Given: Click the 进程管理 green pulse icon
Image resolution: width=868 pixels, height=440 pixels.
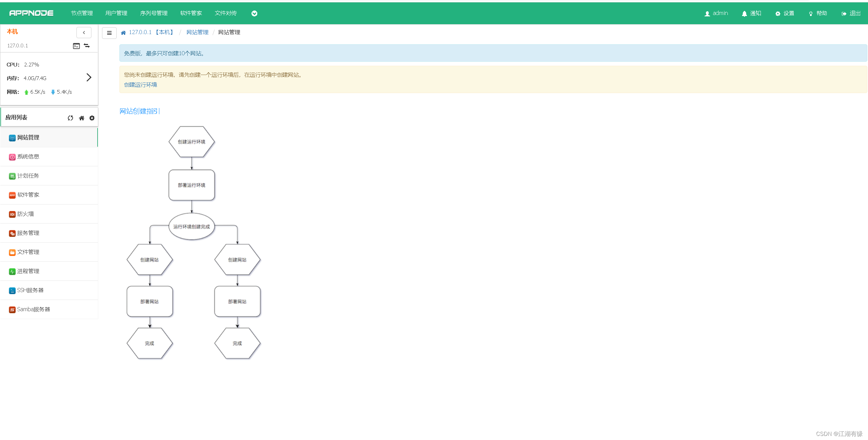Looking at the screenshot, I should click(12, 271).
